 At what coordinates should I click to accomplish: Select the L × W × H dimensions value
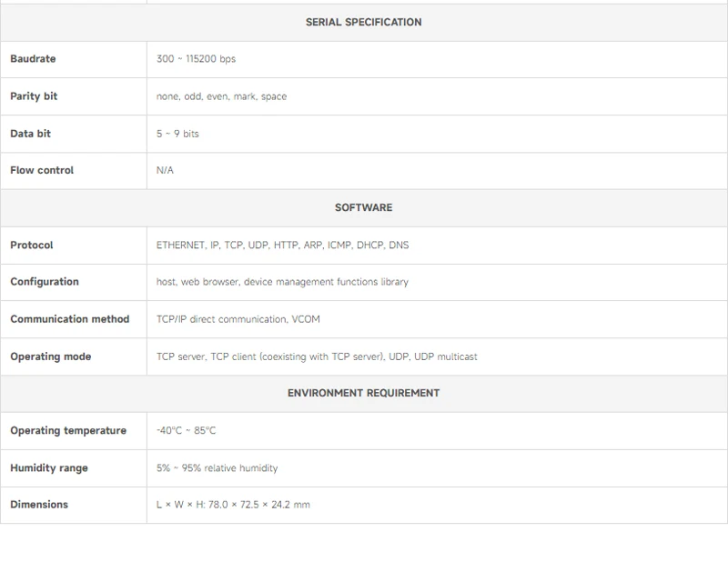click(233, 504)
